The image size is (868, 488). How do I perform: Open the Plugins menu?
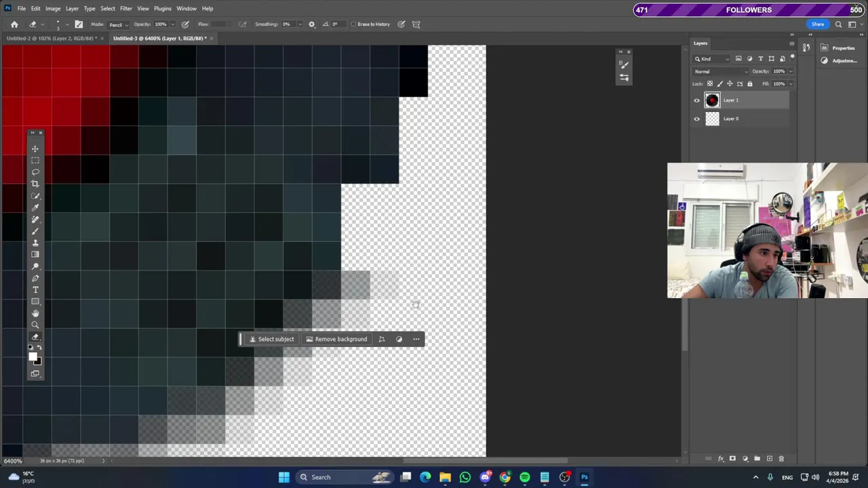pyautogui.click(x=163, y=9)
